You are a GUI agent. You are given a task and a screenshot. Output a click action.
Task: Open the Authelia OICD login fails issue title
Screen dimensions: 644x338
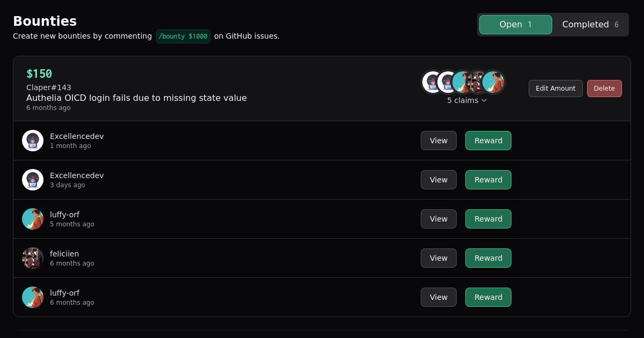click(x=136, y=98)
